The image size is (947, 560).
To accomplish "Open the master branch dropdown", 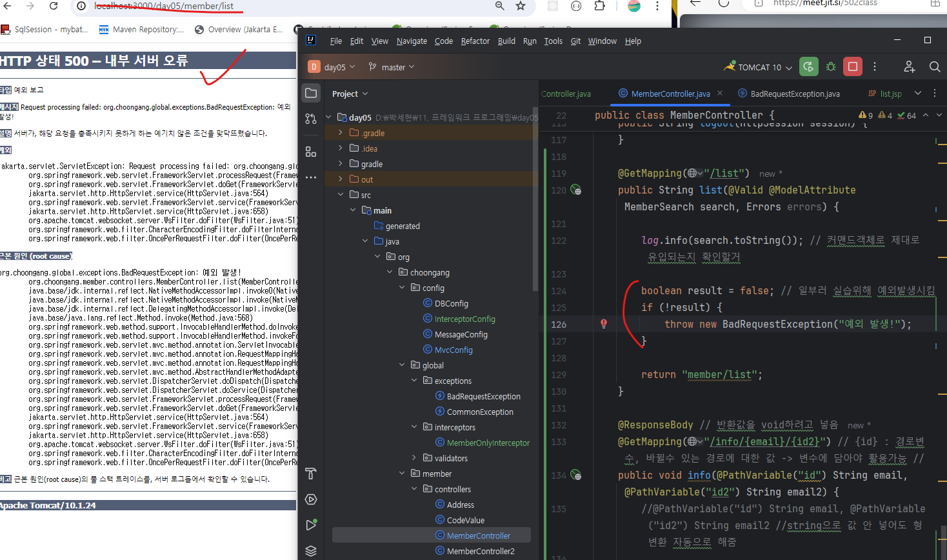I will [x=392, y=67].
